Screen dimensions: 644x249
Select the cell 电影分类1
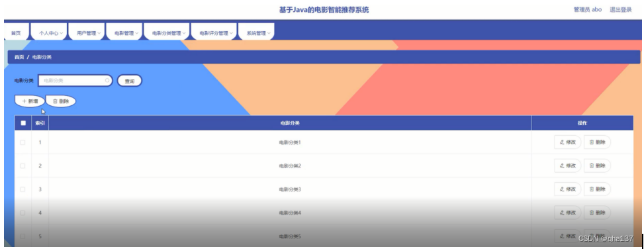[290, 142]
